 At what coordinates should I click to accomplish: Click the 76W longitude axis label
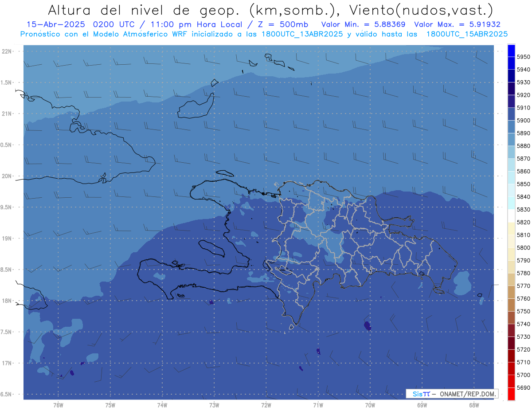pyautogui.click(x=58, y=405)
